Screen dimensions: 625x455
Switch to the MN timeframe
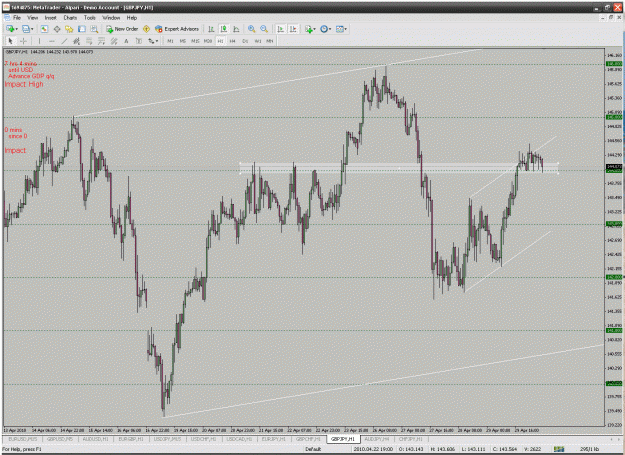click(x=270, y=41)
